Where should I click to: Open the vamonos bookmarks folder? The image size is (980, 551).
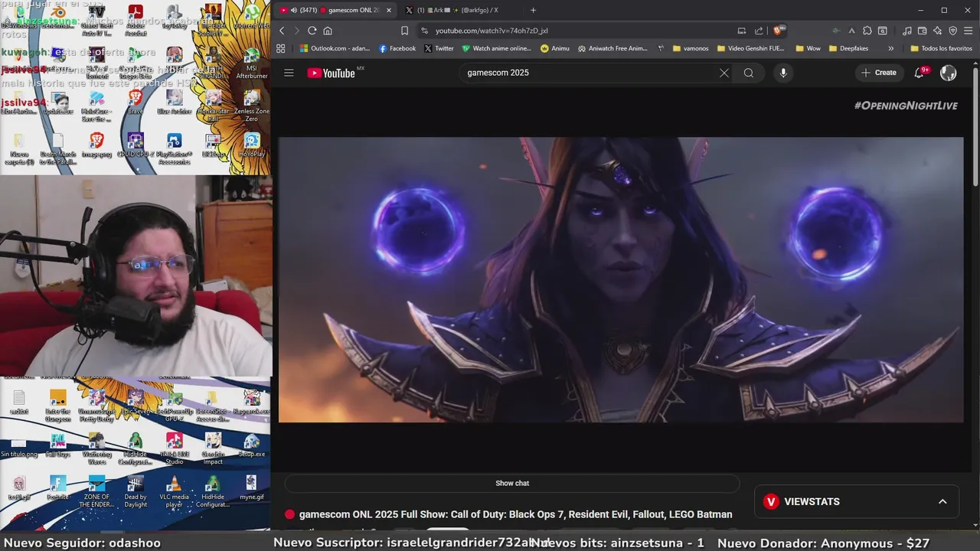tap(691, 48)
